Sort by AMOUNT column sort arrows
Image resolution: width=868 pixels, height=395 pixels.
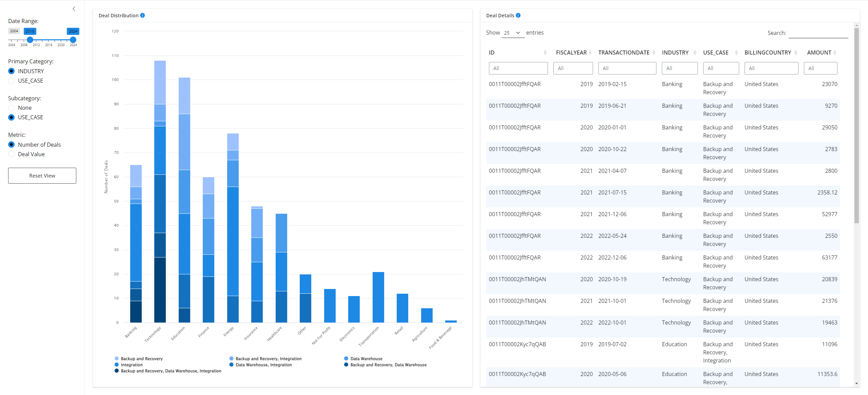[x=835, y=53]
